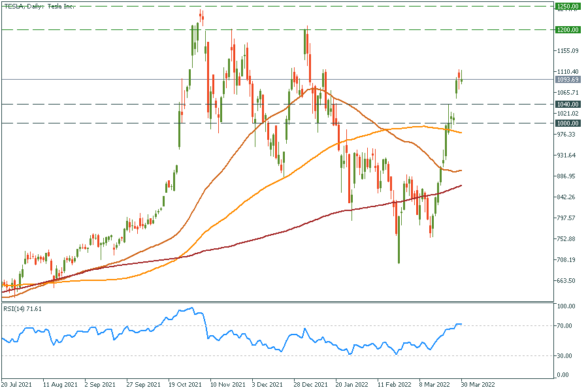Select the 1200.00 resistance level label
This screenshot has height=392, width=588.
(x=566, y=30)
